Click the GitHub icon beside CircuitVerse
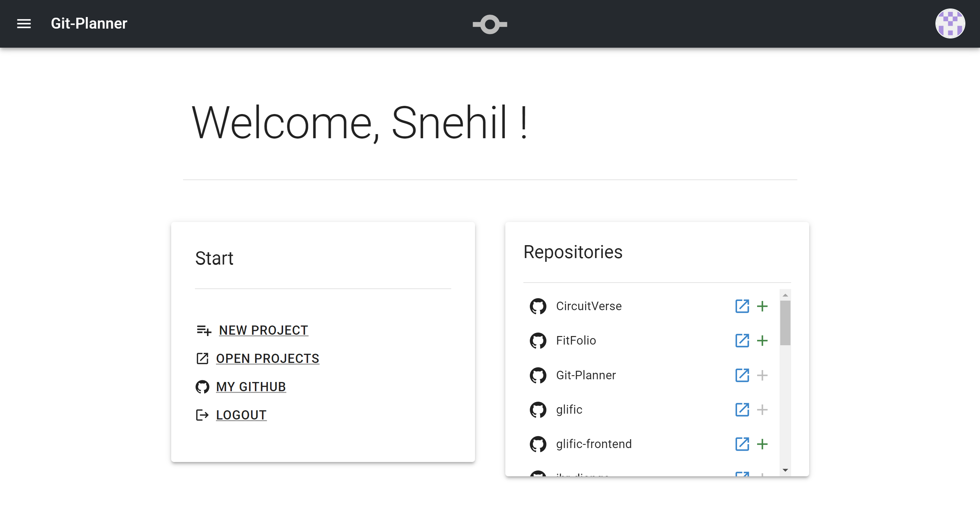 538,306
